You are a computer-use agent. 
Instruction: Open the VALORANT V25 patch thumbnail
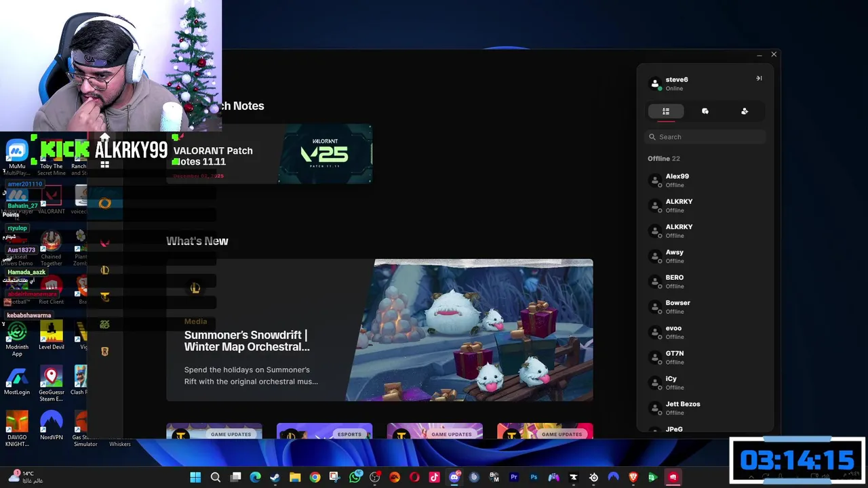[325, 154]
